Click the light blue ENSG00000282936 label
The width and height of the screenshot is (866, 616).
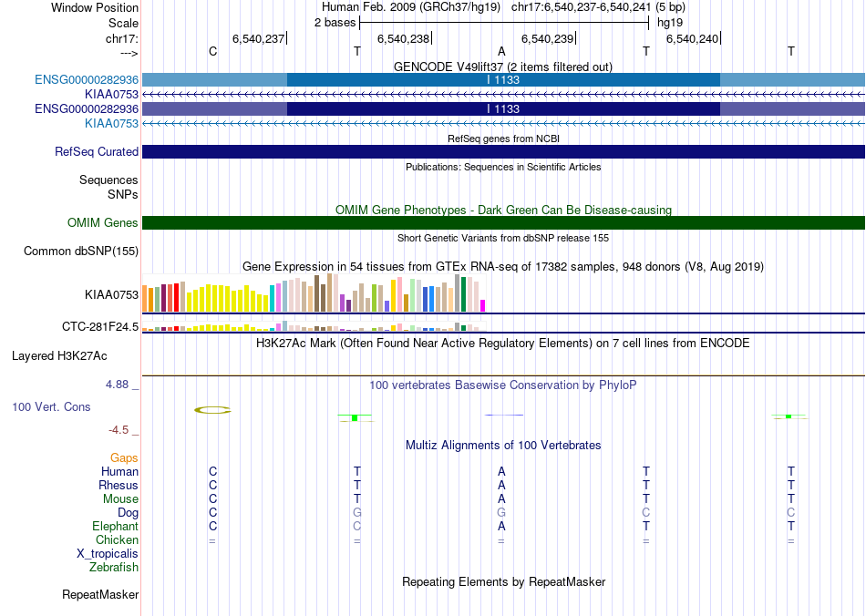87,79
